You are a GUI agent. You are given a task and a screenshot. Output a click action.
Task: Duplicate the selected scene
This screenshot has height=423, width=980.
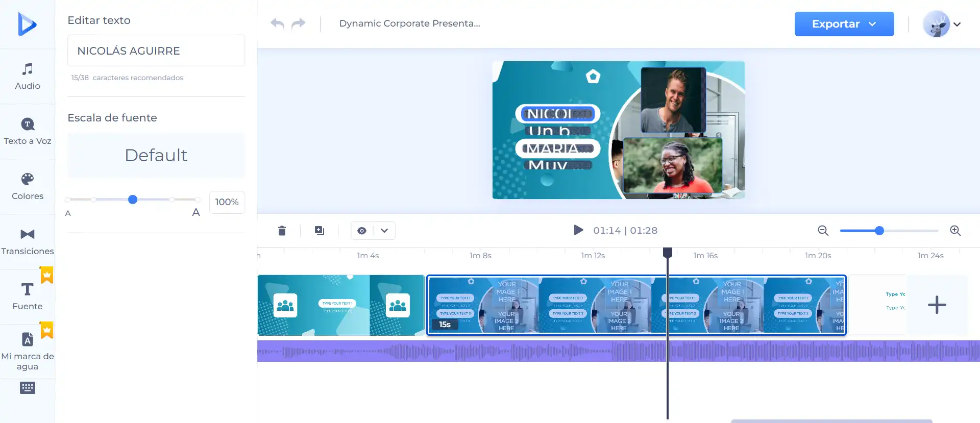click(320, 231)
